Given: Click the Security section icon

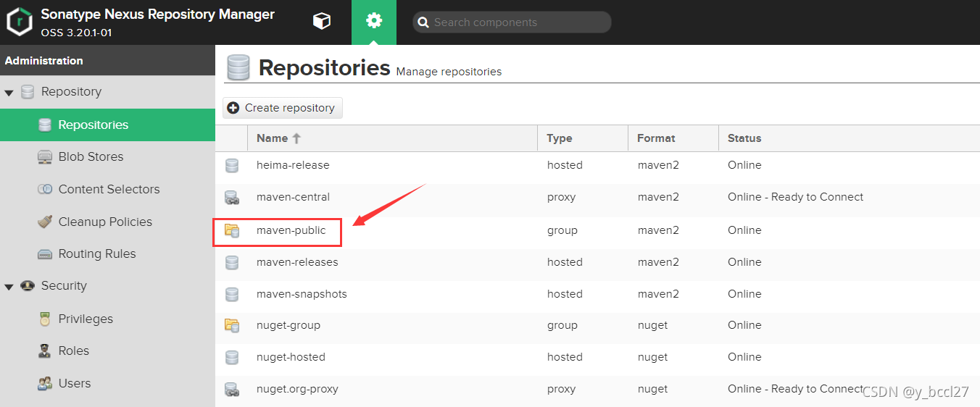Looking at the screenshot, I should [28, 286].
